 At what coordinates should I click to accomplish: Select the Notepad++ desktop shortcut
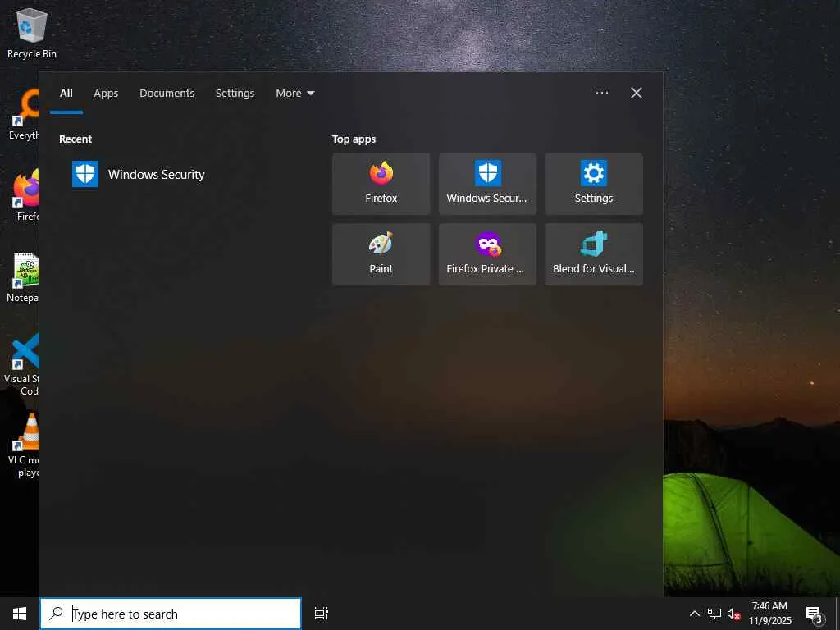pyautogui.click(x=24, y=277)
